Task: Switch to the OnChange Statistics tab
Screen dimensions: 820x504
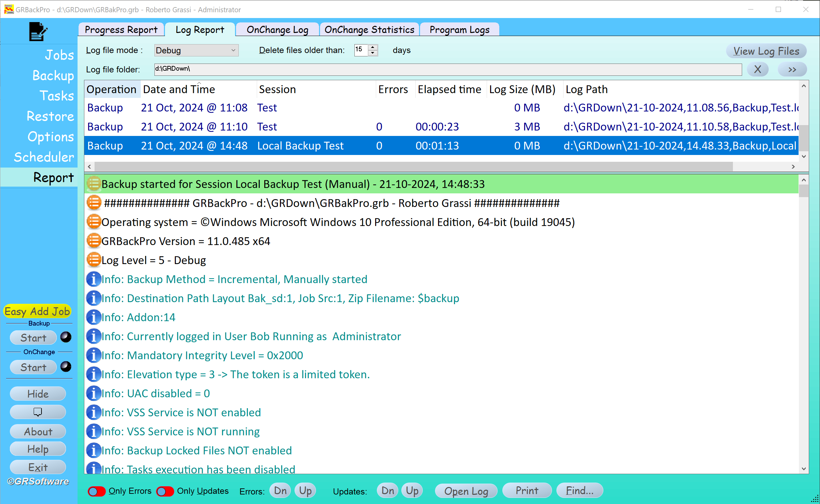Action: pos(369,30)
